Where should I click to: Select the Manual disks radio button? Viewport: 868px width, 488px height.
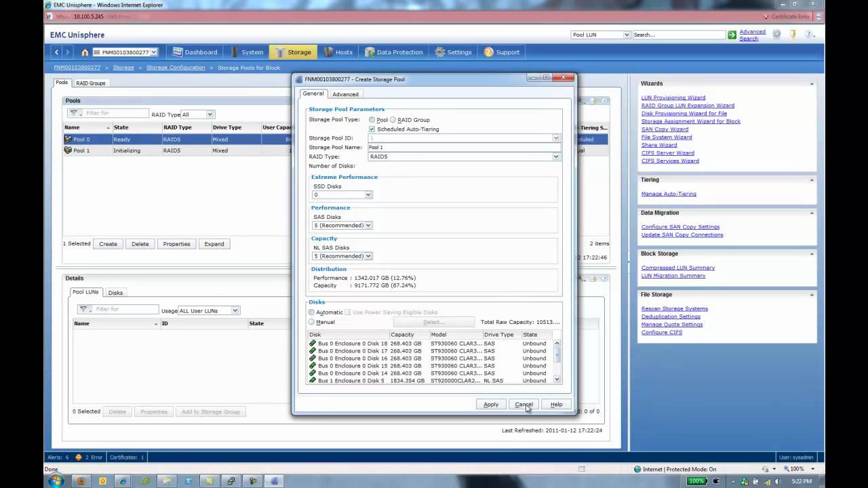click(x=312, y=322)
